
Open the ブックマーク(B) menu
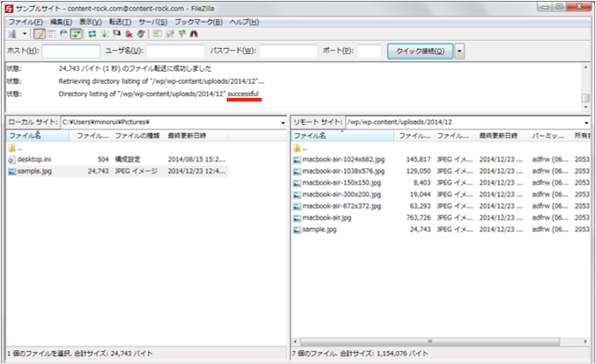coord(199,22)
